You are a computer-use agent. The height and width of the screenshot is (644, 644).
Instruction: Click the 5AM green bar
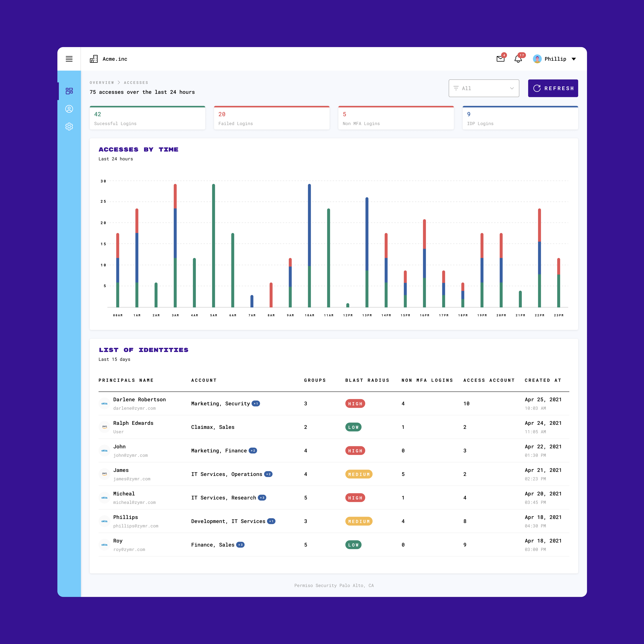tap(213, 246)
